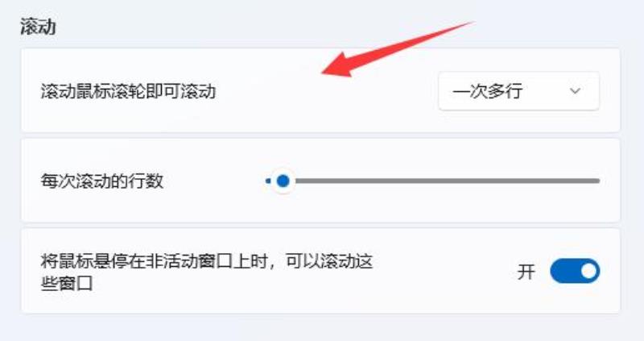The height and width of the screenshot is (341, 644).
Task: Click the short blue filled part of the slider
Action: pos(268,181)
